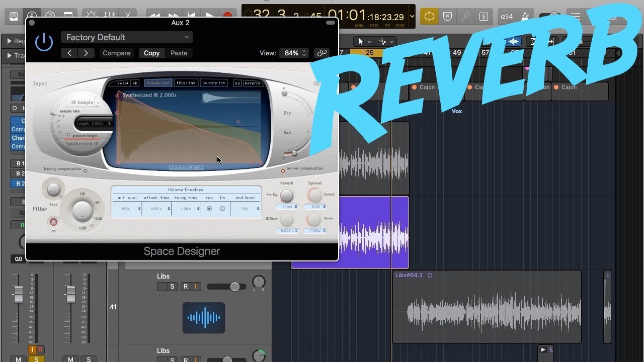Image resolution: width=644 pixels, height=362 pixels.
Task: Toggle the Reverse button
Action: tap(253, 83)
